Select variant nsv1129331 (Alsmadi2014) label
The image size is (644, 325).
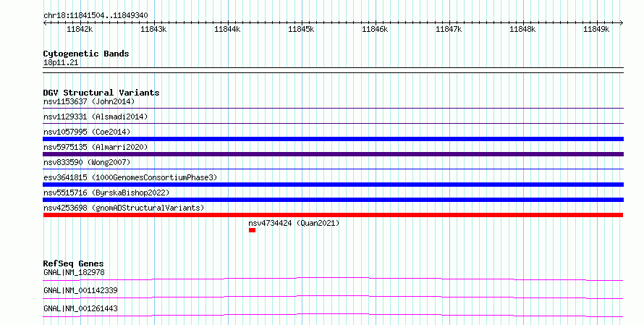click(96, 117)
